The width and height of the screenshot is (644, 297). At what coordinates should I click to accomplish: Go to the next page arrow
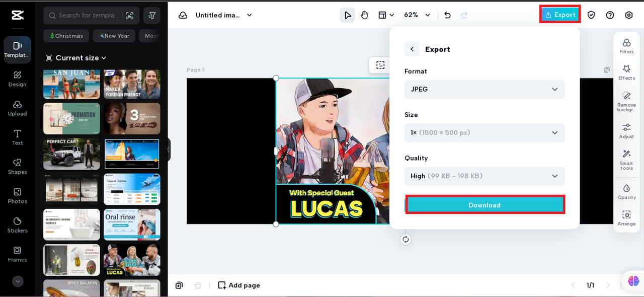[608, 285]
